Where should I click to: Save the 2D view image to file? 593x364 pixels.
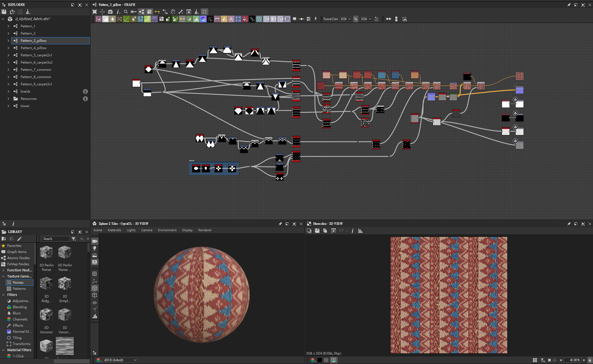(x=317, y=231)
